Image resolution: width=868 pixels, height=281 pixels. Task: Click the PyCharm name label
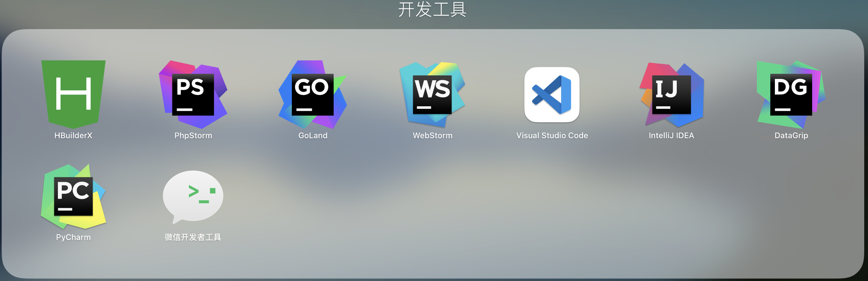coord(73,237)
